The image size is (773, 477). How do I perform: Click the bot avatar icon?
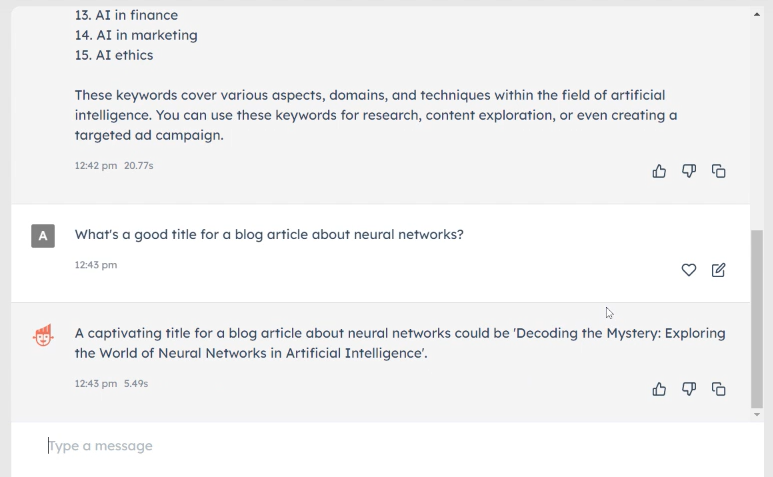point(43,336)
